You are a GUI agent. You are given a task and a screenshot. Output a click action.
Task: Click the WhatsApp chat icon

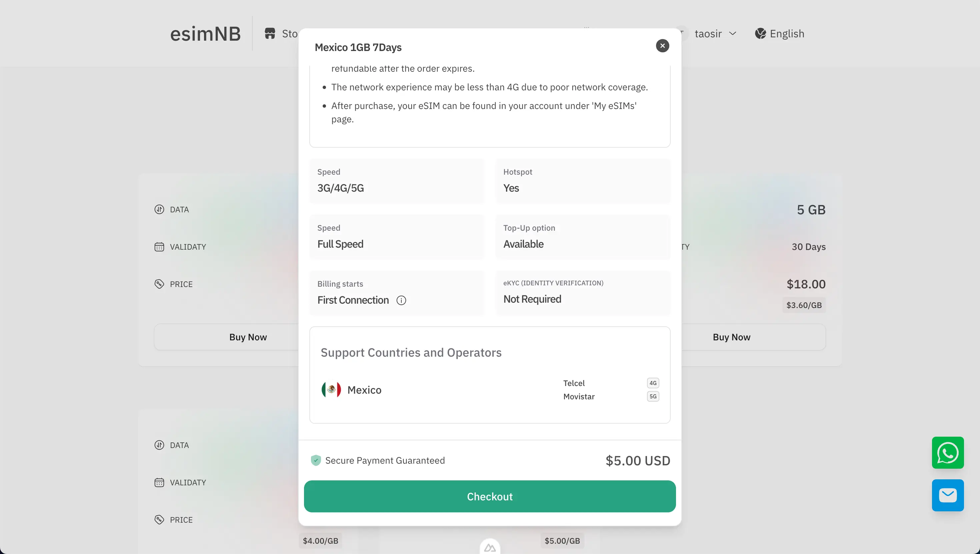click(948, 453)
